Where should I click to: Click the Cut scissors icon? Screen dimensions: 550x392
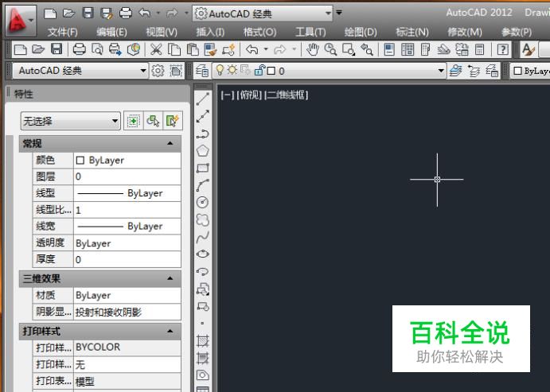click(x=156, y=49)
